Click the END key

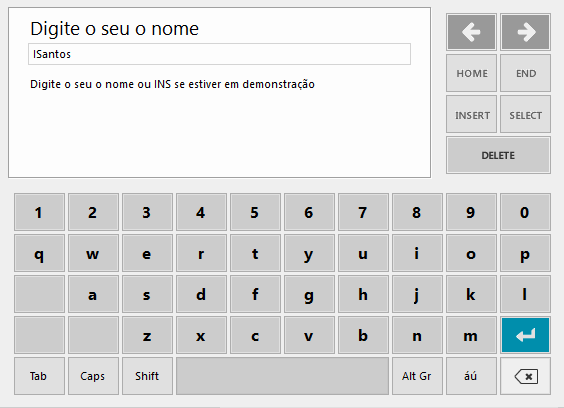point(525,73)
